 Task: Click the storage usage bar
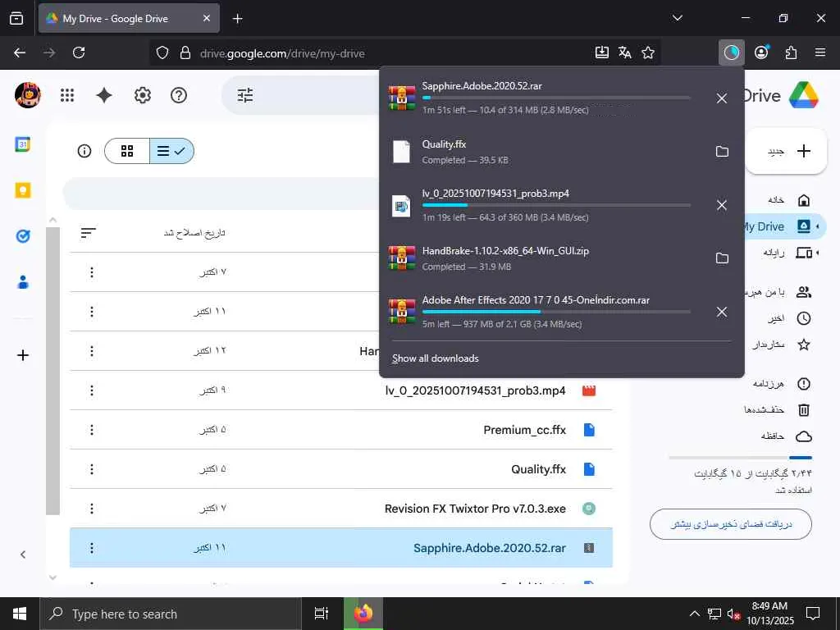[741, 458]
